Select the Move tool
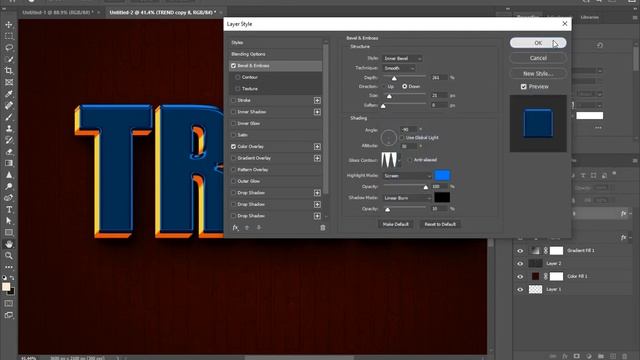640x360 pixels. [x=9, y=25]
